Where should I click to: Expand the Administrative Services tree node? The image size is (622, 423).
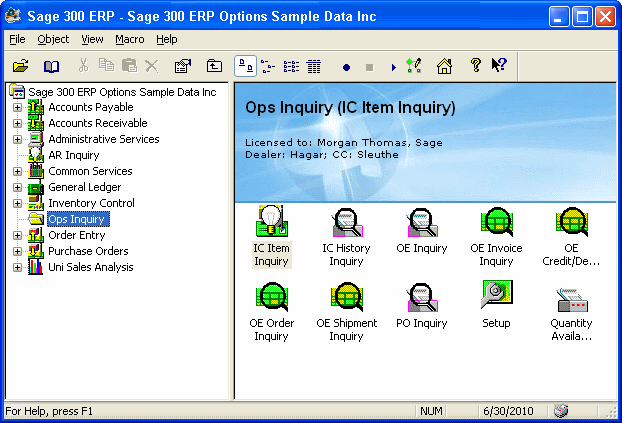(x=17, y=139)
